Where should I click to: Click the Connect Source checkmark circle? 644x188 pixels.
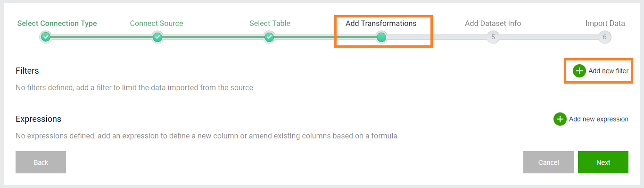[x=157, y=37]
